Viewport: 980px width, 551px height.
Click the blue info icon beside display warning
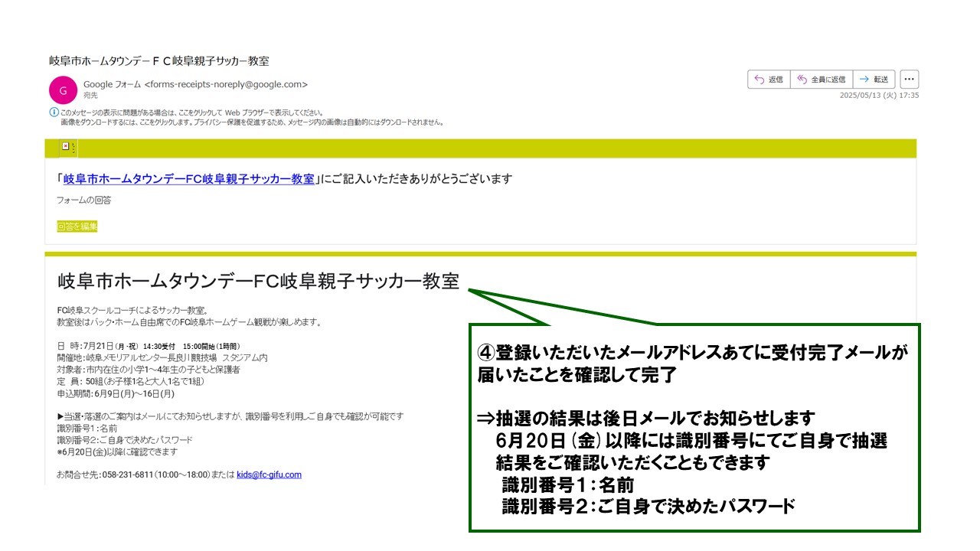pos(54,112)
